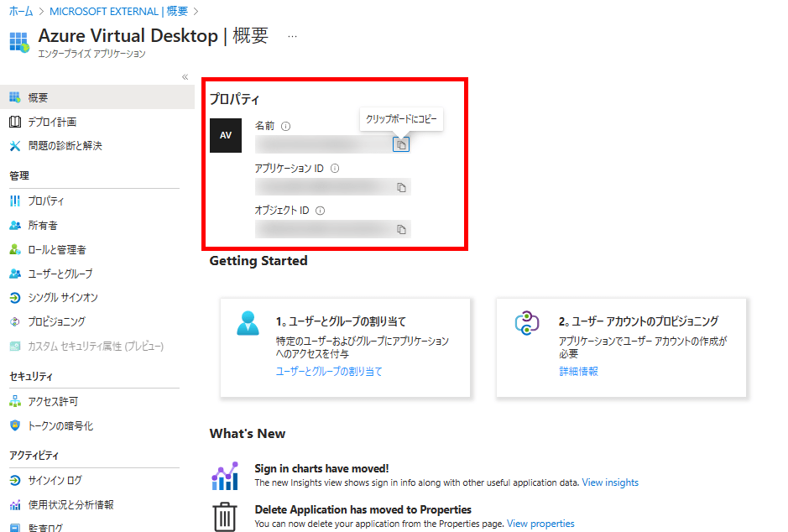Open the MICROSOFT EXTERNAL | 概要 breadcrumb
Viewport: 788px width, 532px height.
118,11
